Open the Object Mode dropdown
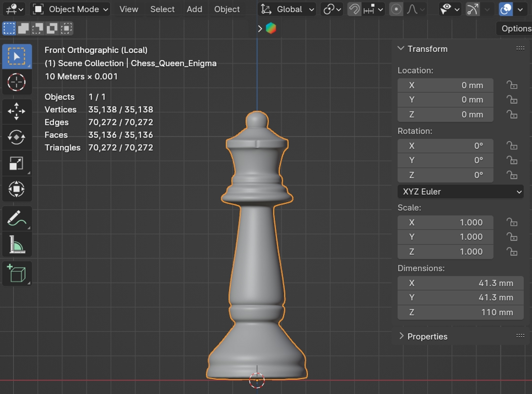This screenshot has width=532, height=394. click(x=71, y=9)
